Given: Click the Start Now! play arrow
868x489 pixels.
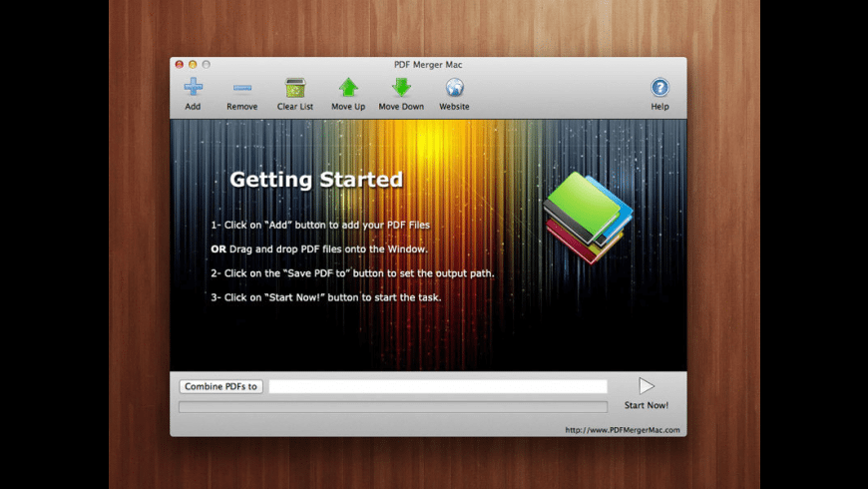Looking at the screenshot, I should 647,386.
